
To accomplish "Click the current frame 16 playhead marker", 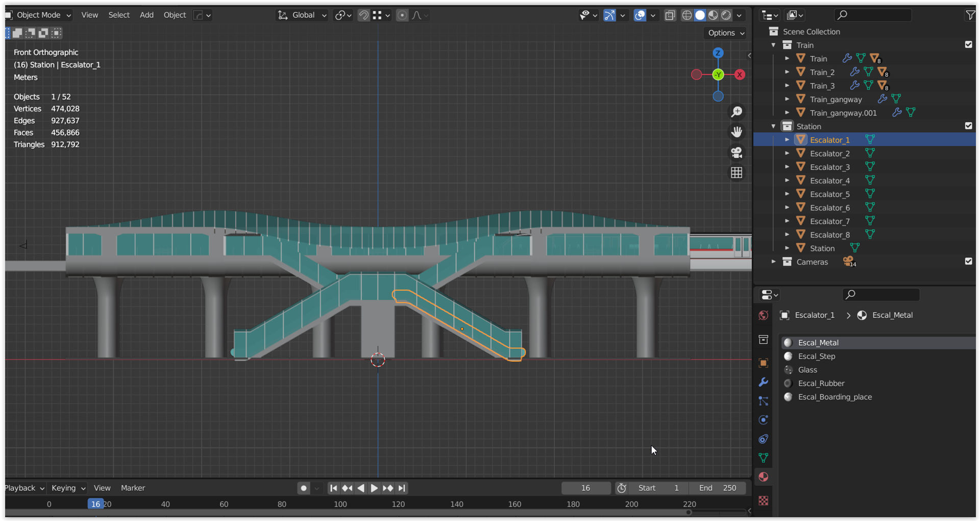I will tap(95, 504).
